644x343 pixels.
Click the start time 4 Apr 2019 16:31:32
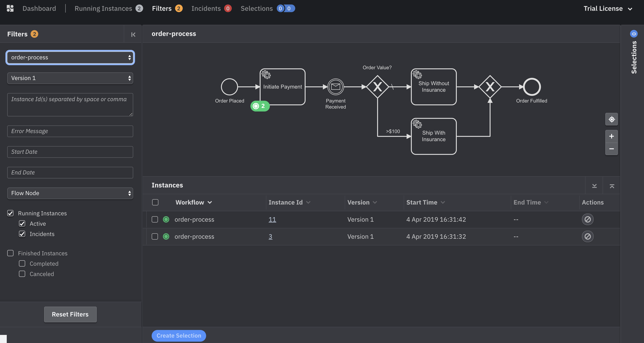436,236
